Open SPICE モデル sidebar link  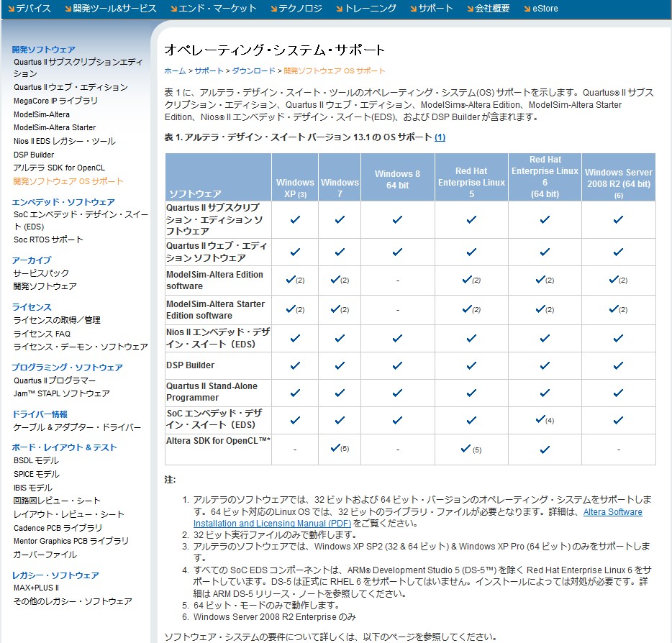(x=37, y=474)
